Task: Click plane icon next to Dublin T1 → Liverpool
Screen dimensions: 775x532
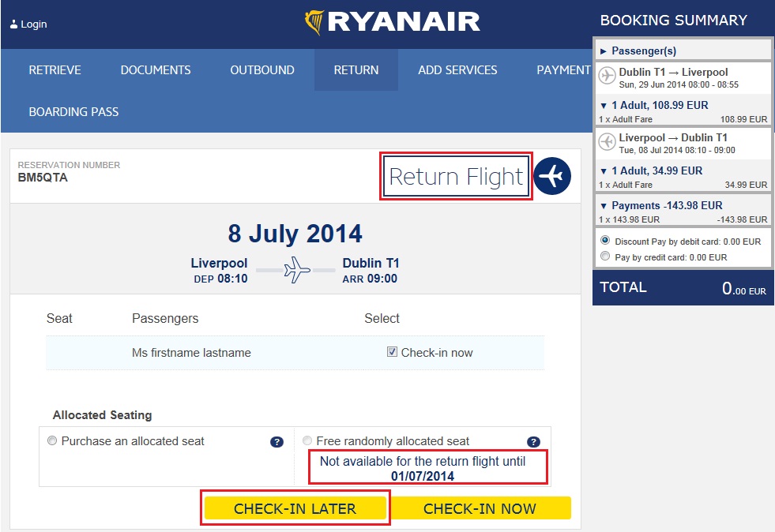Action: (x=608, y=76)
